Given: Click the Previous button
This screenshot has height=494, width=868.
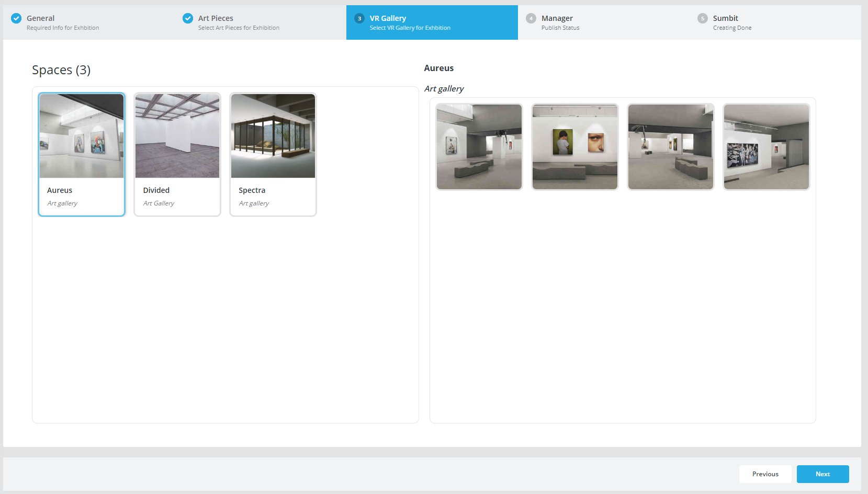Looking at the screenshot, I should [x=765, y=474].
